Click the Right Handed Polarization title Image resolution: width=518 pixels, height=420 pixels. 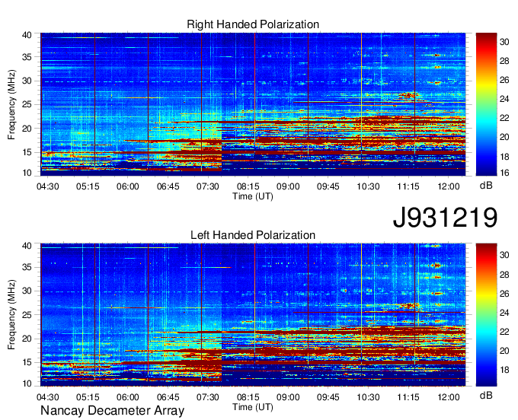pyautogui.click(x=253, y=24)
